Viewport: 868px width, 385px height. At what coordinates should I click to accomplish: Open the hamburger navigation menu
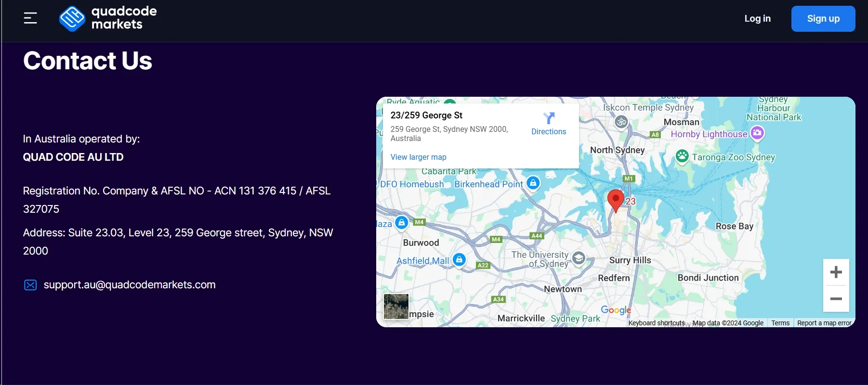[30, 18]
